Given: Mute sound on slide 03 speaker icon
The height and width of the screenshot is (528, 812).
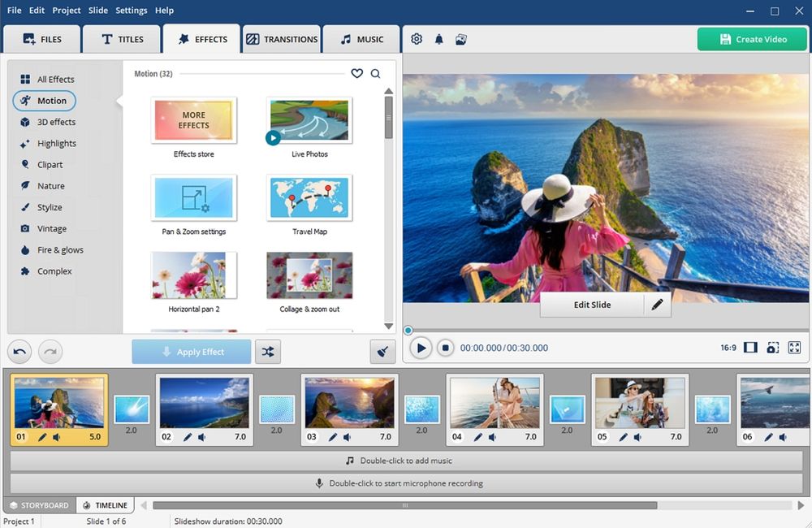Looking at the screenshot, I should pos(347,437).
